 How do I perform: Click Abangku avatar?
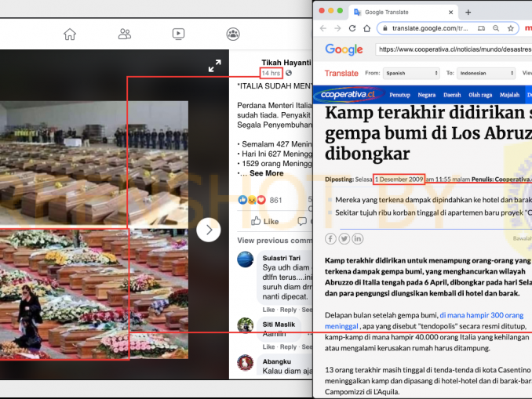[x=246, y=363]
